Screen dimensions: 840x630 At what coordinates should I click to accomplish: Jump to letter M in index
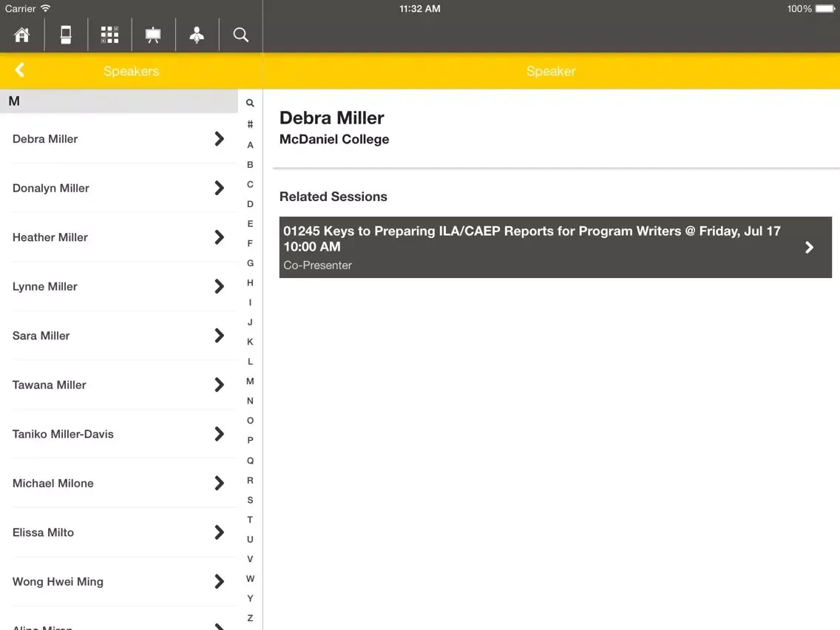coord(250,381)
